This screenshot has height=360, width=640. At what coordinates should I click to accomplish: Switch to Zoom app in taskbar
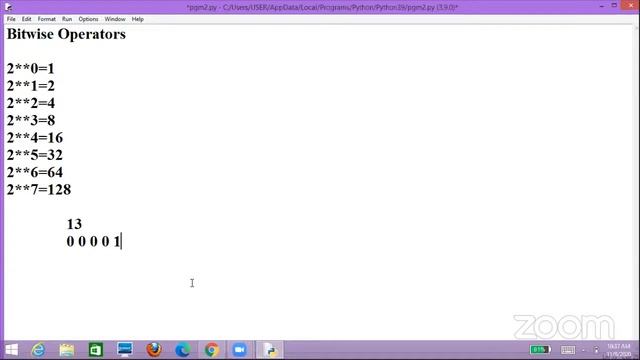240,350
